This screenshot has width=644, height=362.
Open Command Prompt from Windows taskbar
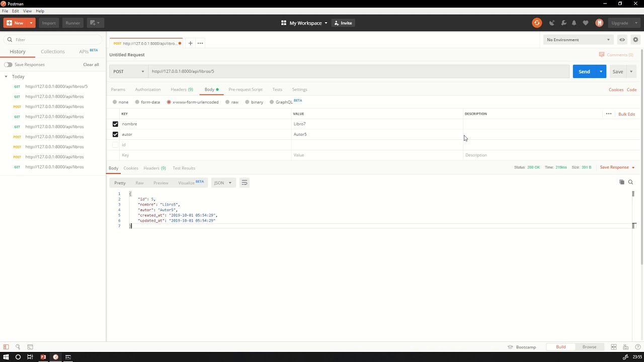click(68, 357)
